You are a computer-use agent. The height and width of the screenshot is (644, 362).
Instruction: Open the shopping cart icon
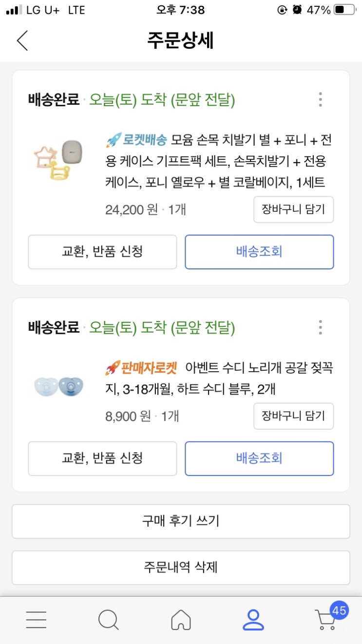(325, 621)
